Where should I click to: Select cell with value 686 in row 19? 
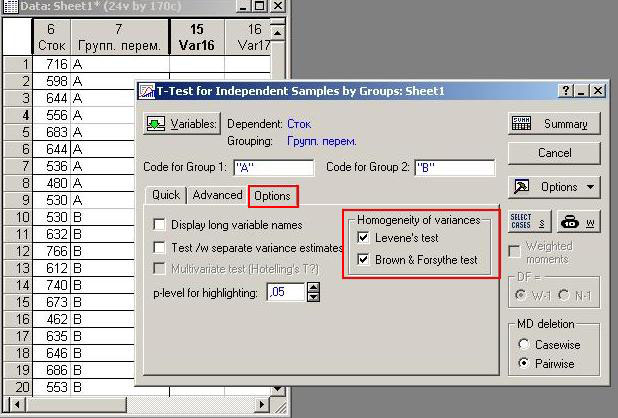click(x=52, y=370)
